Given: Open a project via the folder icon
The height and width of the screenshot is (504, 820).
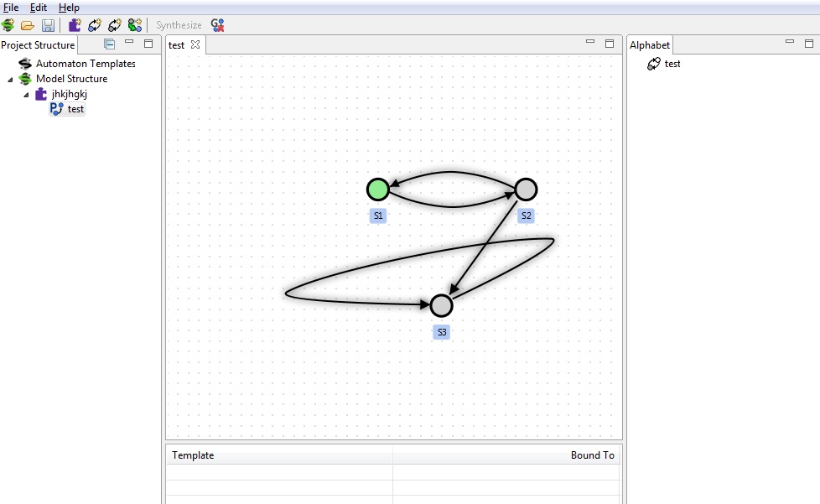Looking at the screenshot, I should click(27, 25).
